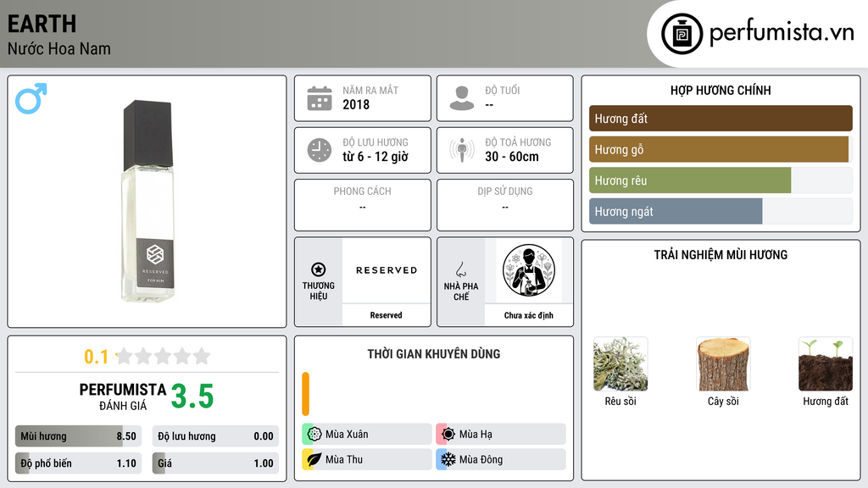Click the Dịp sử dụng occasion box
Screen dimensions: 868x488
[505, 205]
